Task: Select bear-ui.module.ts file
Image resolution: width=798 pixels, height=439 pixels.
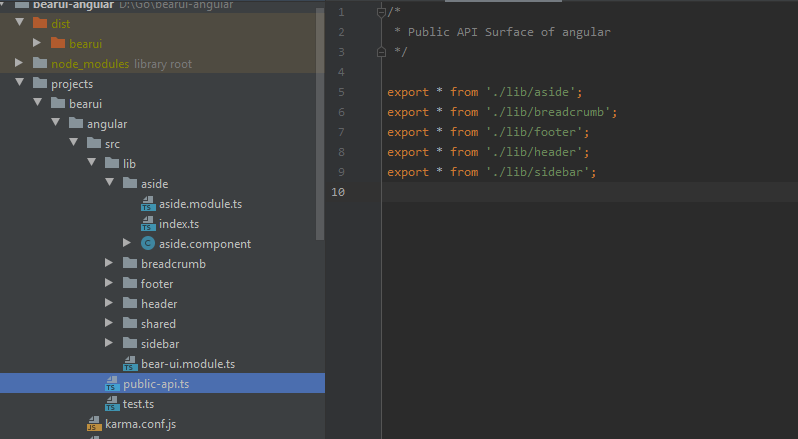Action: click(188, 363)
